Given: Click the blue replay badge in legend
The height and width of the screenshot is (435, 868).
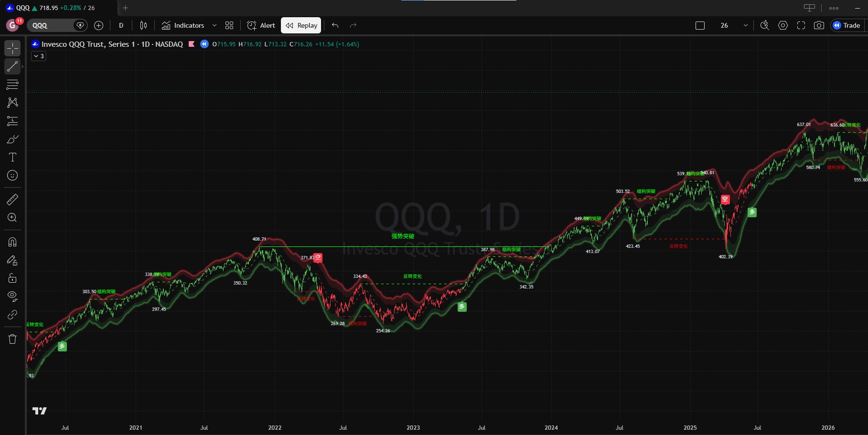Looking at the screenshot, I should pos(204,44).
